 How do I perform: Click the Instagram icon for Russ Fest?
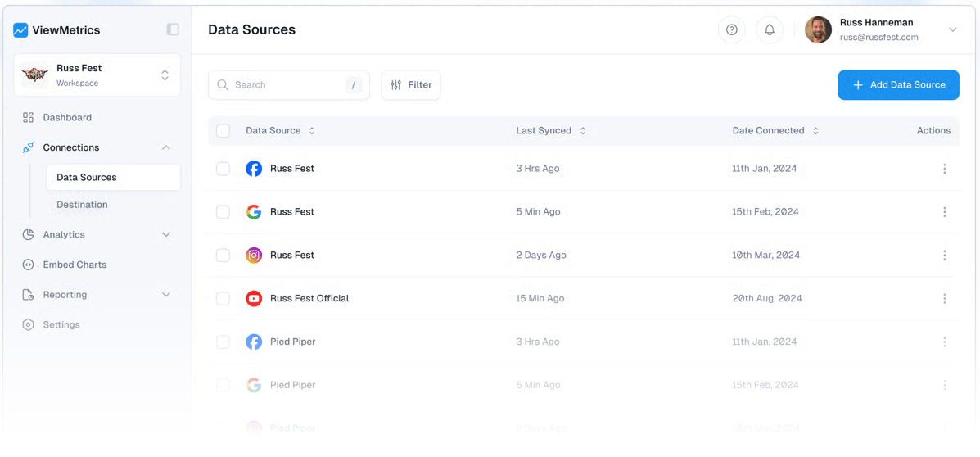coord(254,256)
